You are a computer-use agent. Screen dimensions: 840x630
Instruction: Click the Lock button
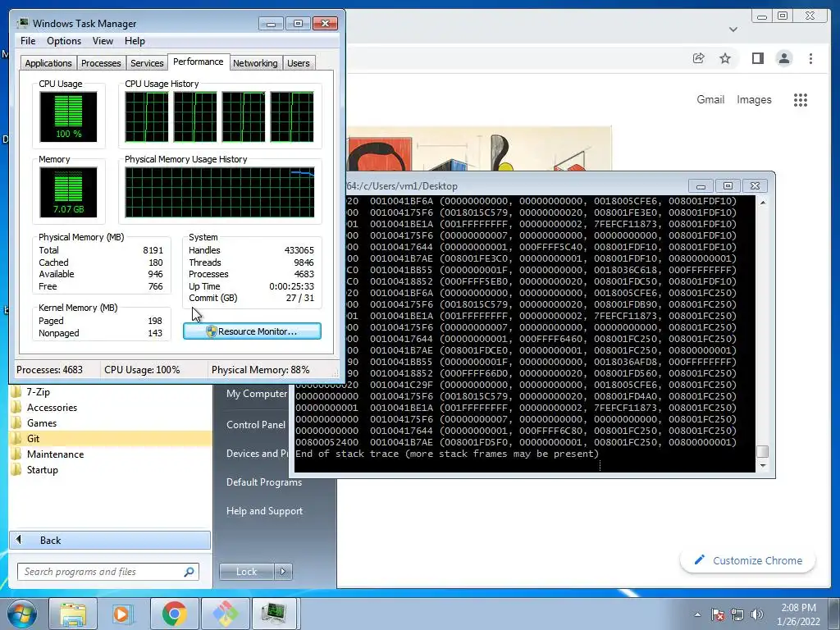246,572
